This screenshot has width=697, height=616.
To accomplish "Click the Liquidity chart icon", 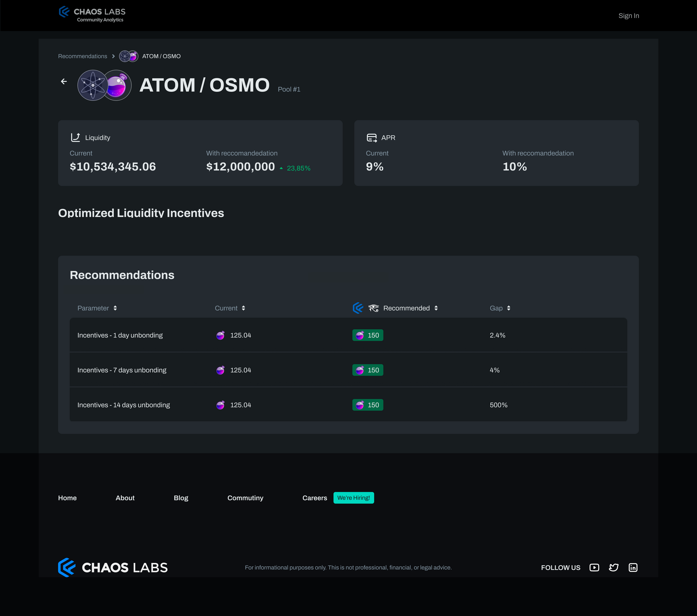I will 75,138.
